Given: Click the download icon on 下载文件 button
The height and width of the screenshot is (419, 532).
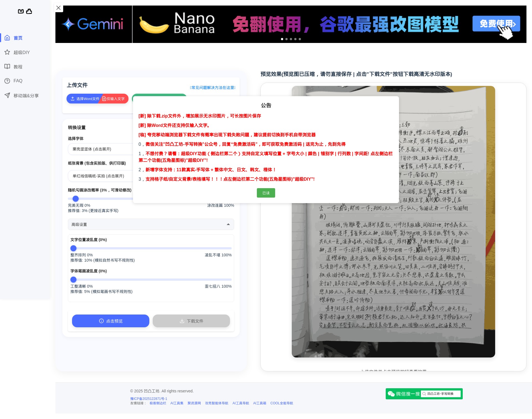Looking at the screenshot, I should tap(182, 321).
